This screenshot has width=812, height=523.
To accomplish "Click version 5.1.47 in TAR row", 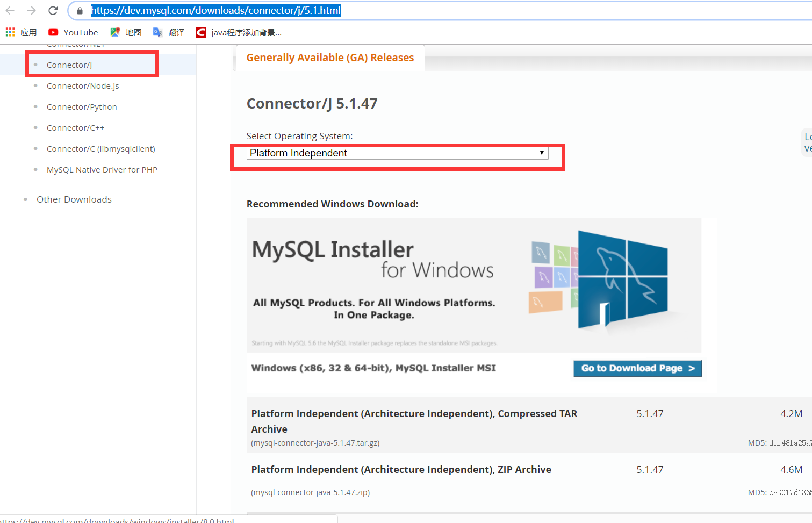I will 650,414.
